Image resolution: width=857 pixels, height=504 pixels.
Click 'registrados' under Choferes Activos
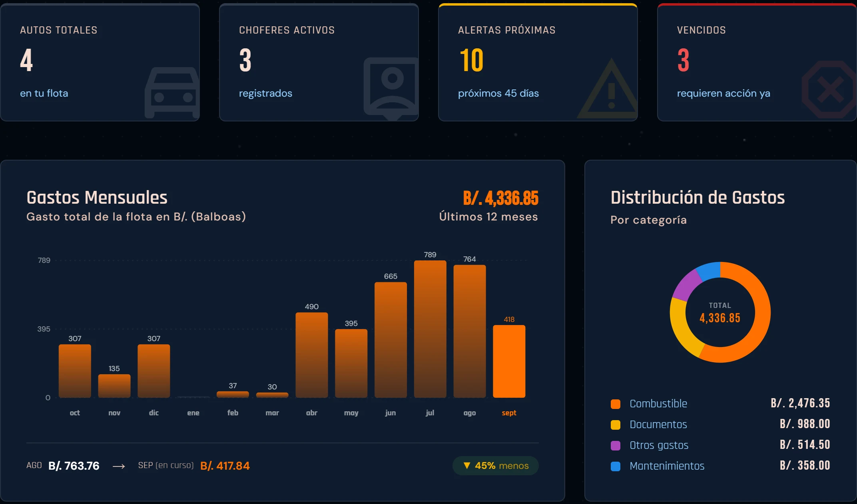[265, 93]
